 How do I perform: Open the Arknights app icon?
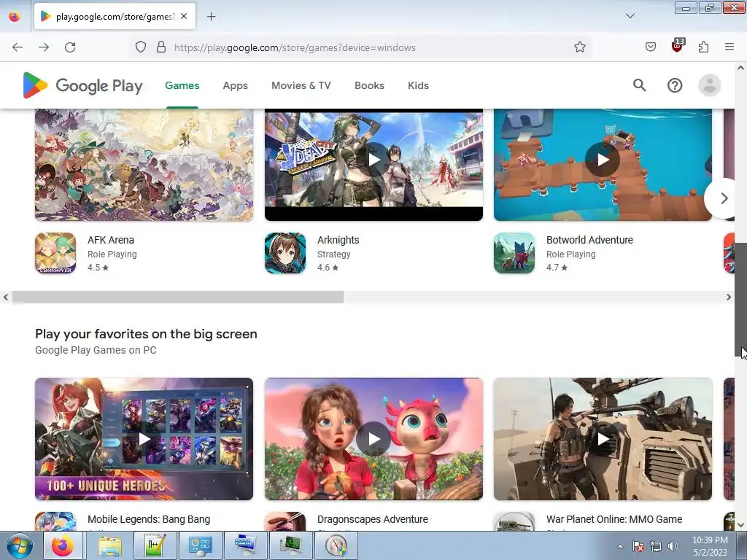[x=285, y=253]
